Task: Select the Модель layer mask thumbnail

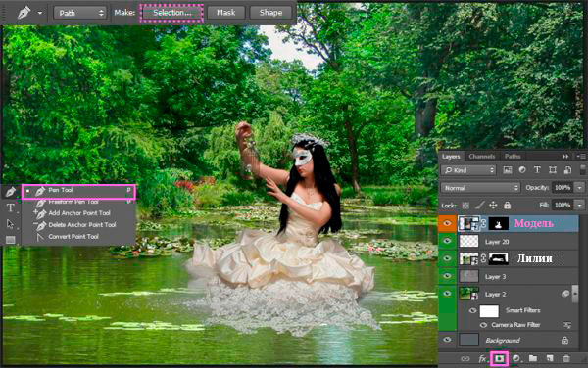Action: point(499,223)
